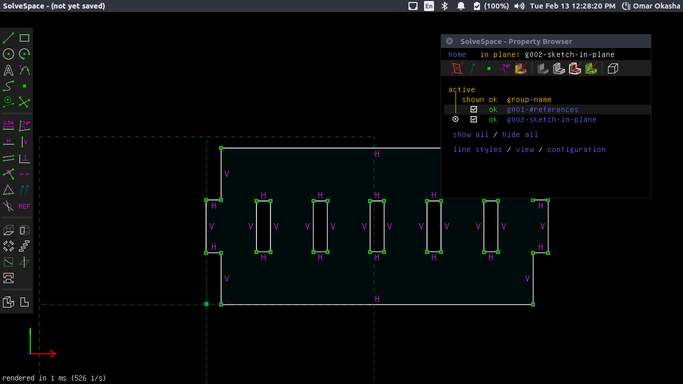Apply the Horizontal constraint tool
The width and height of the screenshot is (683, 384).
tap(8, 142)
